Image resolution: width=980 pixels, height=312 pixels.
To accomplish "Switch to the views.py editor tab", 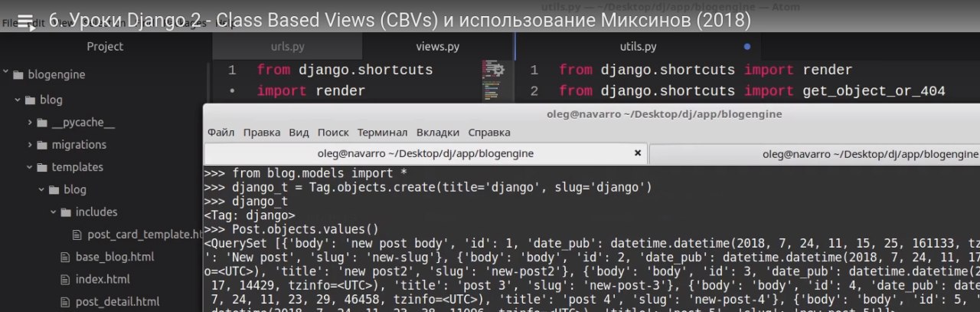I will pos(438,47).
